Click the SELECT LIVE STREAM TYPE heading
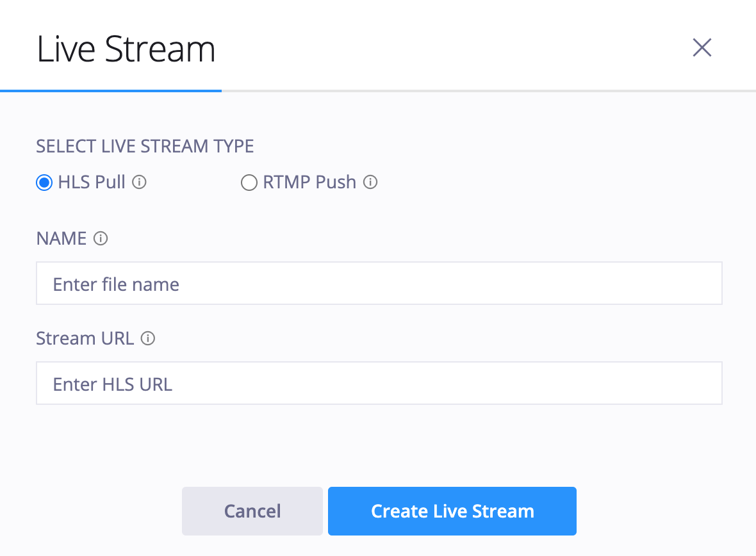 coord(145,146)
